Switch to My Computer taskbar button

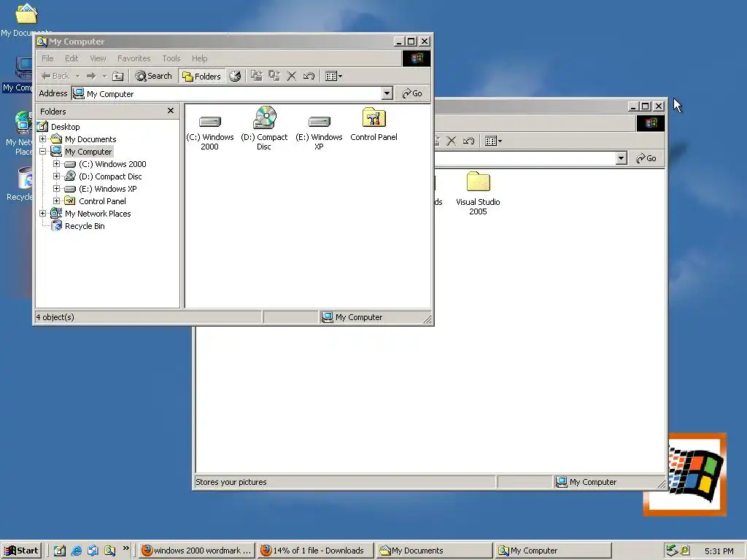coord(553,551)
